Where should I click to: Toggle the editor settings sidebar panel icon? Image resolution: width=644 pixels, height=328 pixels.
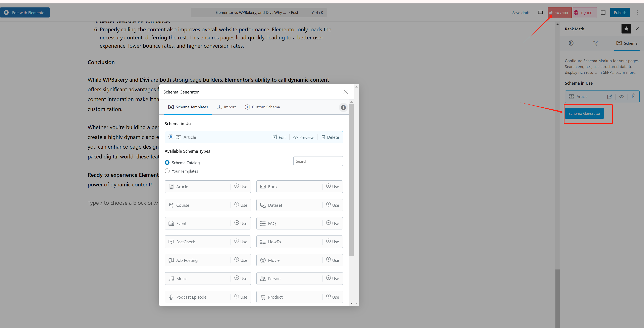point(603,12)
